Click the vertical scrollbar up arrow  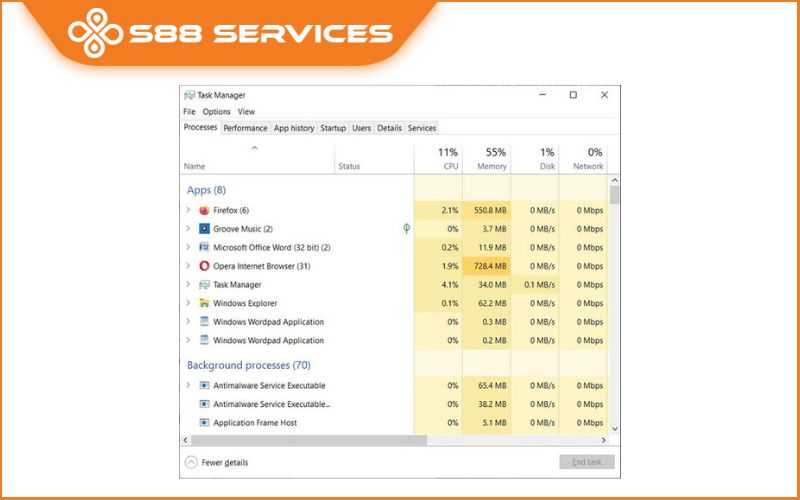pos(615,181)
